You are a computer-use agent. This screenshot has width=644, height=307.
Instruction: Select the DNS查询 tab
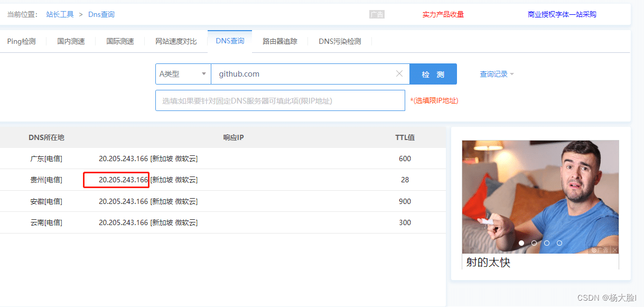tap(230, 41)
